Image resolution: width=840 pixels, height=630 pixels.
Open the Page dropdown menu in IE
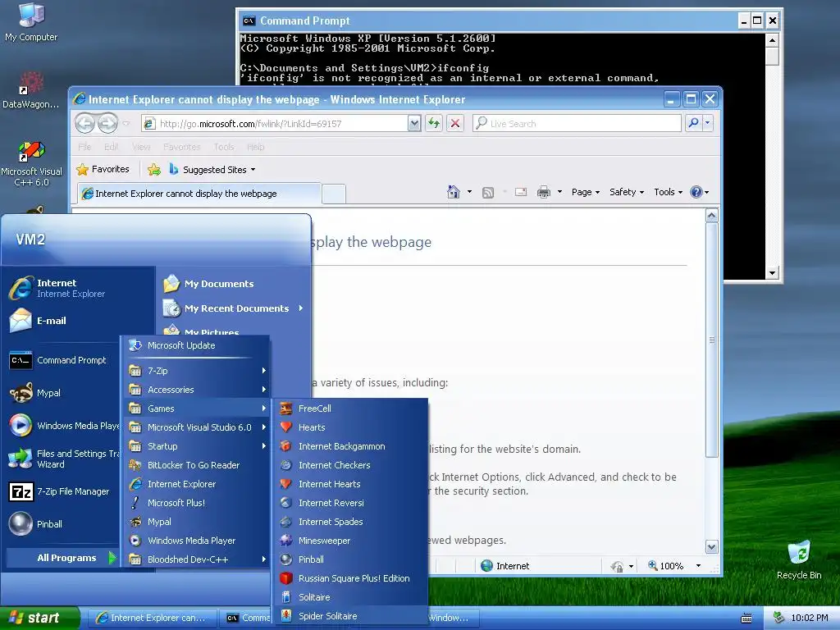click(x=586, y=192)
